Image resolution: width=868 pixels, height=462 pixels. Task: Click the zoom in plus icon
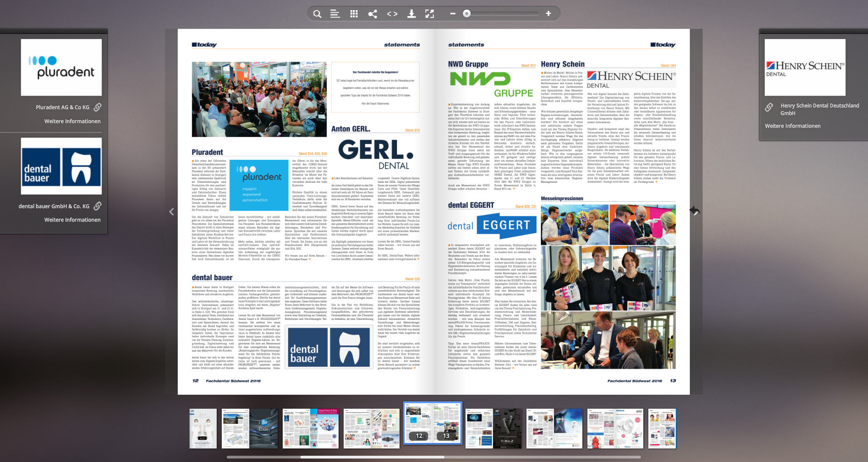point(548,14)
